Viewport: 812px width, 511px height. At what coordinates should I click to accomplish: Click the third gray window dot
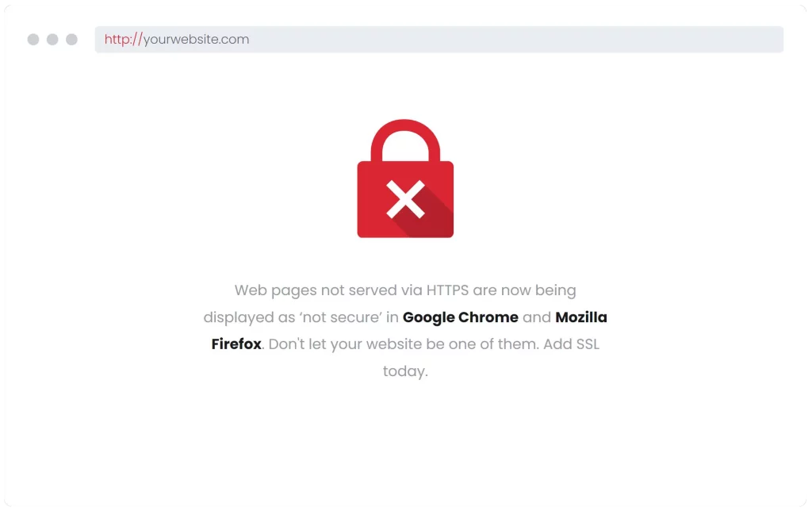coord(71,40)
